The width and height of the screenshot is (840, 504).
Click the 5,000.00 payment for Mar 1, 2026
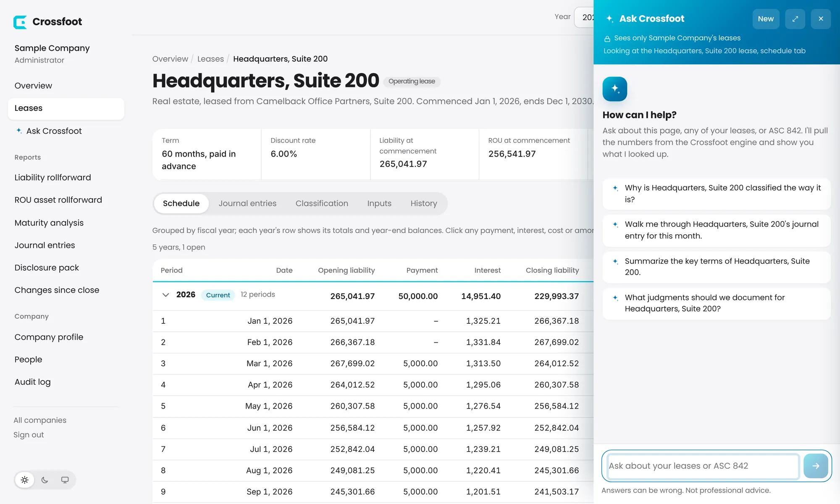[420, 364]
